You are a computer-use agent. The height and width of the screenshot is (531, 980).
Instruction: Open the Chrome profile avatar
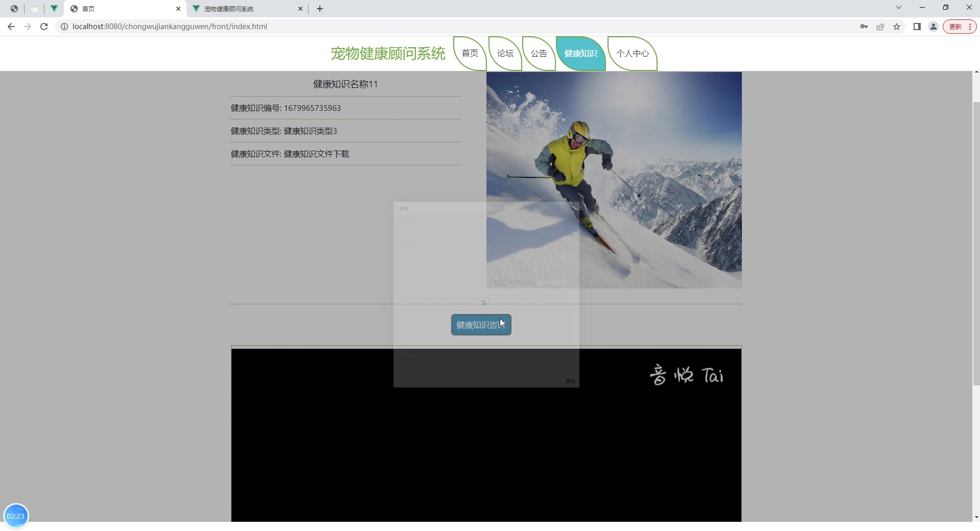(934, 27)
